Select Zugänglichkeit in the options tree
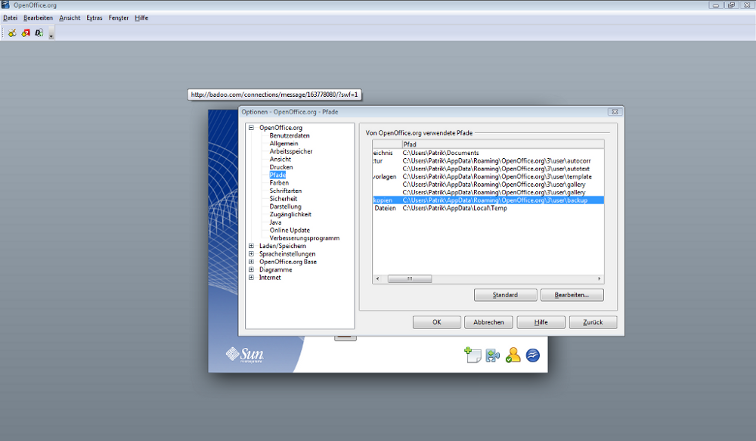The image size is (756, 441). point(290,214)
